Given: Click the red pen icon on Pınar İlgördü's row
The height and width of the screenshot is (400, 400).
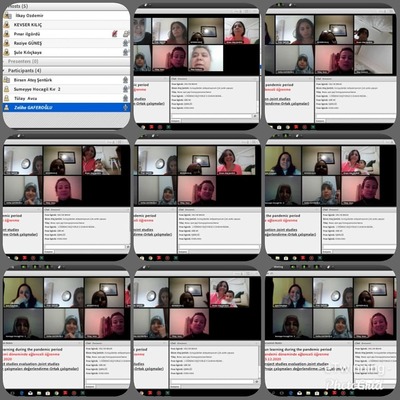Looking at the screenshot, I should 115,34.
